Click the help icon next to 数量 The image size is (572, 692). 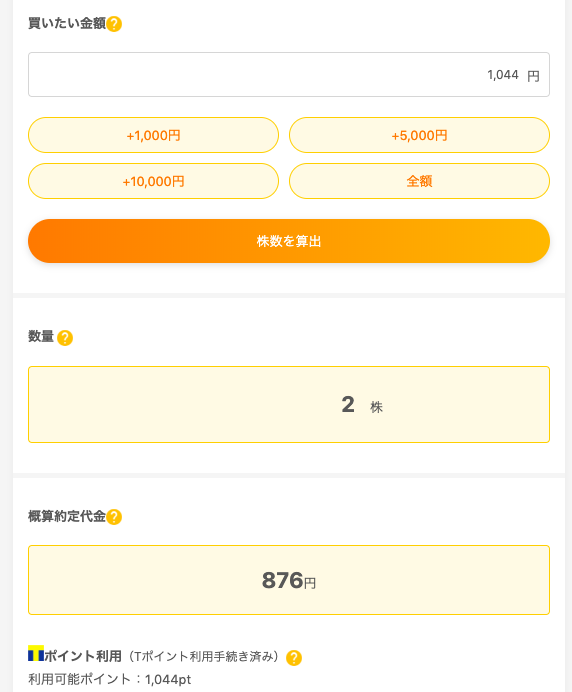[65, 338]
